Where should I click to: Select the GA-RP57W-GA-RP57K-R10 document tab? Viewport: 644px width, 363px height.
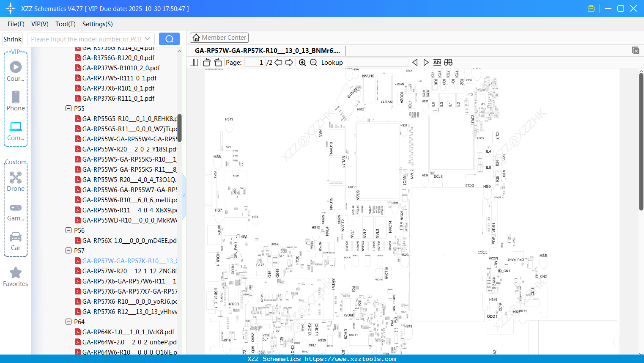coord(267,51)
